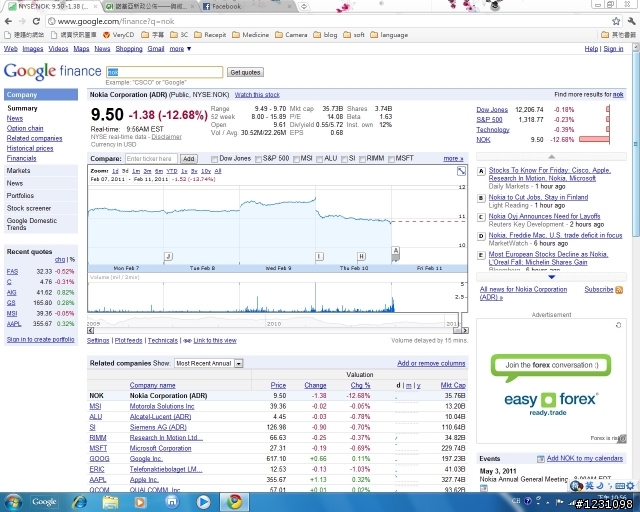Open Chrome wrench settings menu
This screenshot has height=512, width=640.
tap(631, 21)
